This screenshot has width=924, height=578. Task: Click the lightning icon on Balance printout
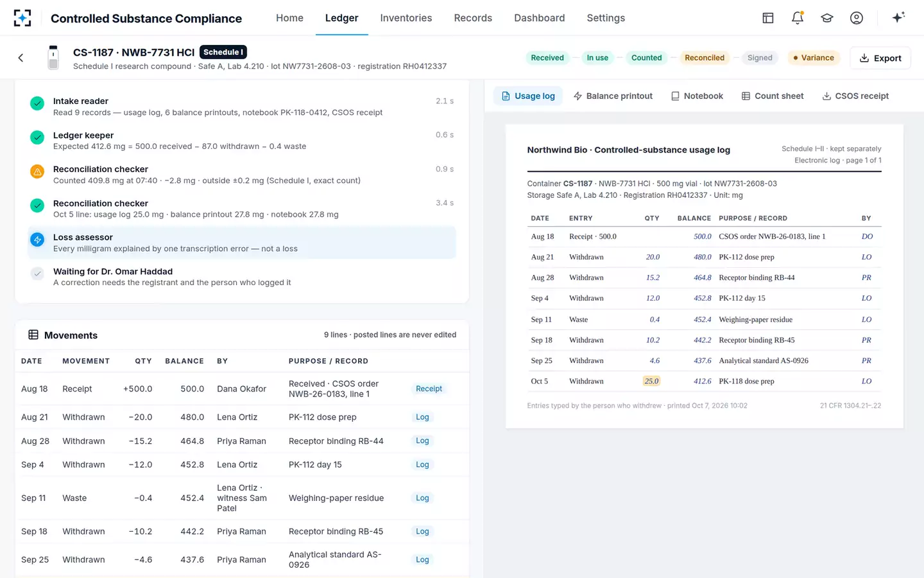[577, 96]
